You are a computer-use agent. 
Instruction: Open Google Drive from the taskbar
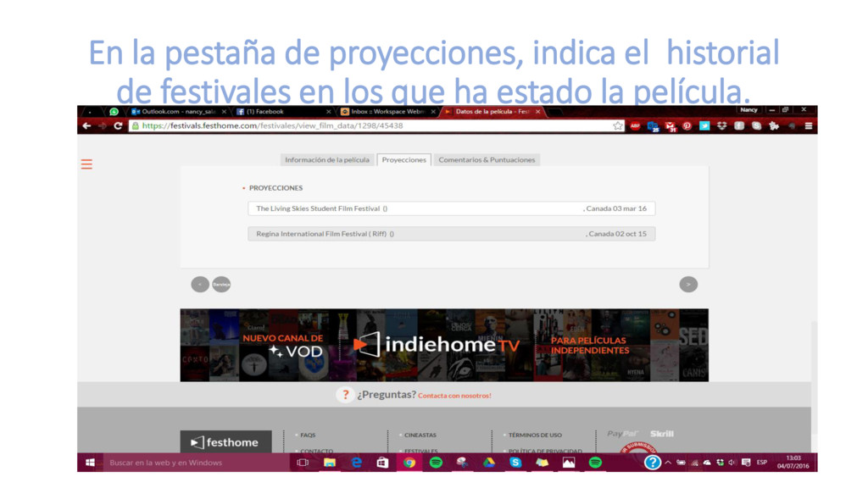click(x=489, y=463)
